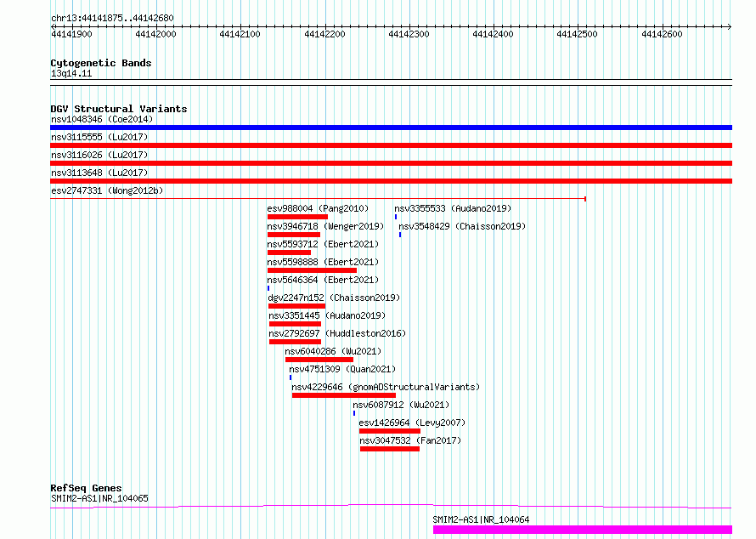This screenshot has width=756, height=539.
Task: Open the nsv3355533 (Audano2019) label
Action: (453, 208)
